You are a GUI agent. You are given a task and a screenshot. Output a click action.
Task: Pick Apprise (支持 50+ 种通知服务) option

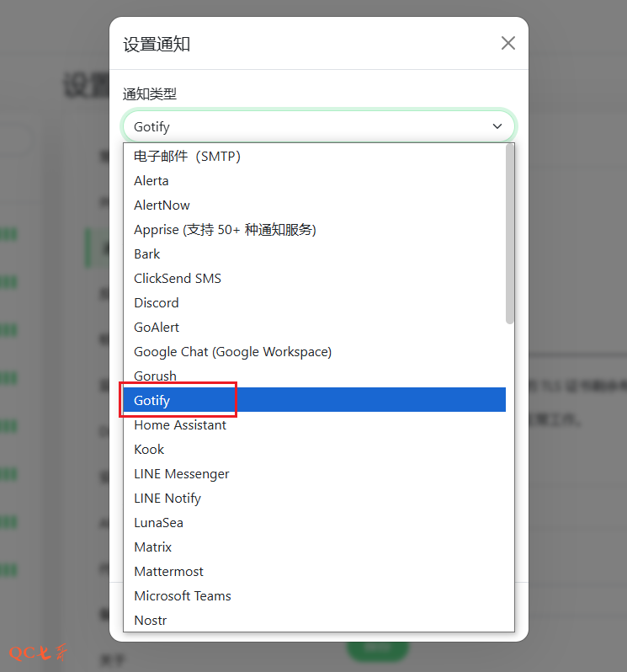pos(225,229)
